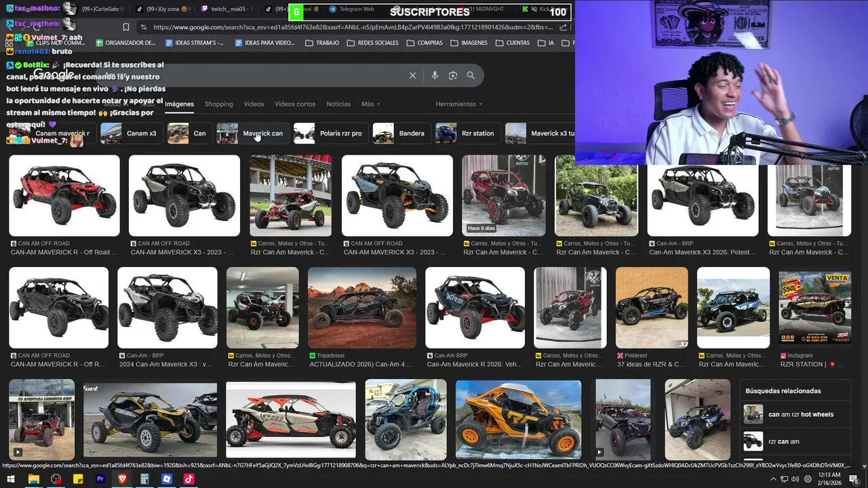
Task: Select the Can suggestion chip
Action: tap(189, 134)
